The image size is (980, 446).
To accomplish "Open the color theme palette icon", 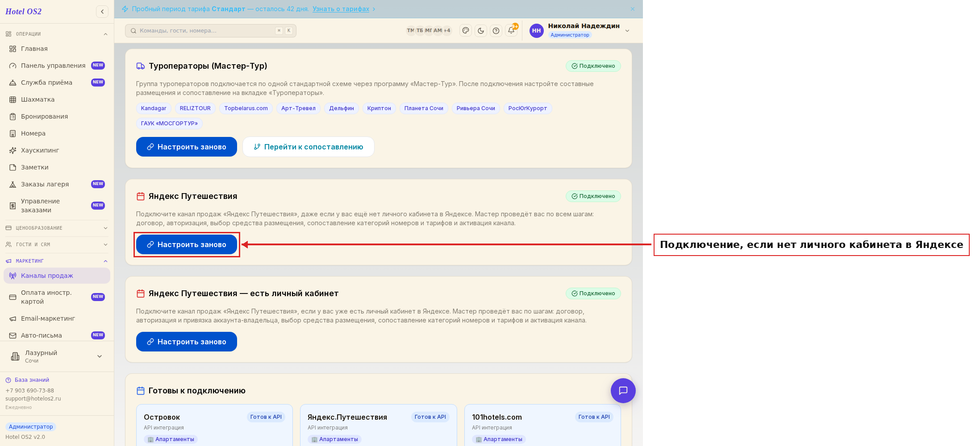I will pyautogui.click(x=466, y=31).
